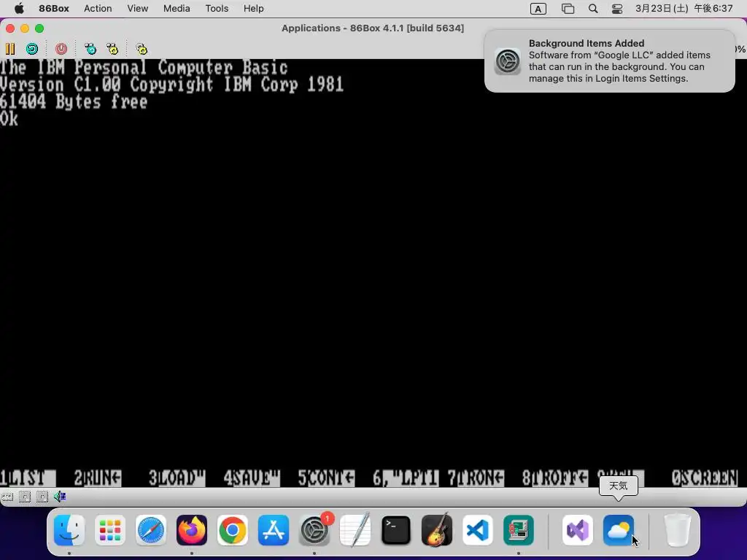Open machine Settings via the wrench gear icon
747x560 pixels.
tap(142, 49)
